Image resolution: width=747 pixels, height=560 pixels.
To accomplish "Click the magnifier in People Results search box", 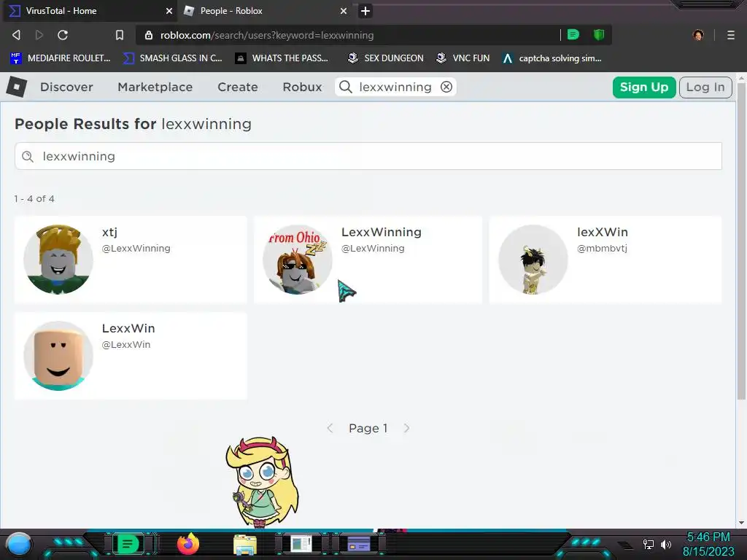I will click(28, 156).
